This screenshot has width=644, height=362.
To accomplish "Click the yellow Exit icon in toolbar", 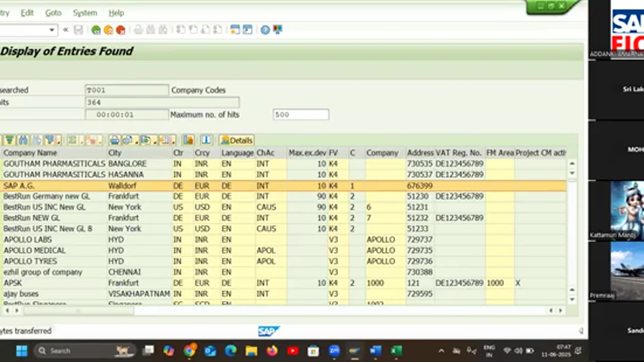I will (x=108, y=30).
